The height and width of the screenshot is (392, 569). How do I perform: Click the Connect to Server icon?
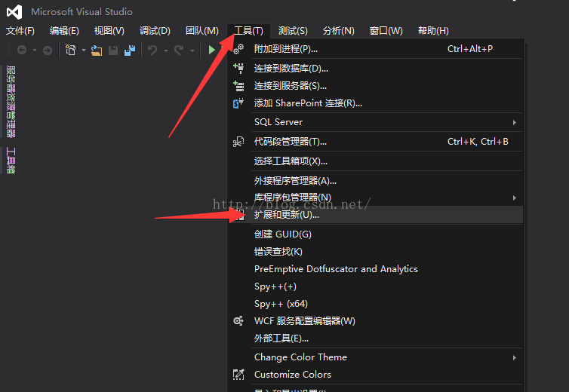tap(238, 86)
